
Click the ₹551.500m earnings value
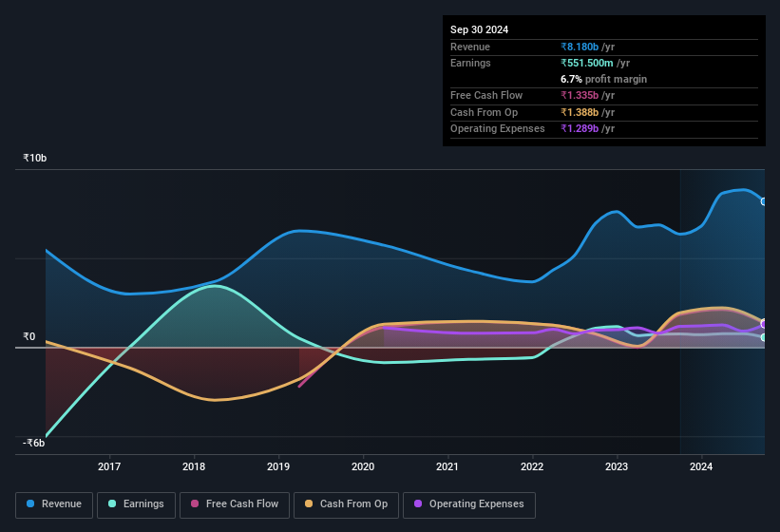587,63
